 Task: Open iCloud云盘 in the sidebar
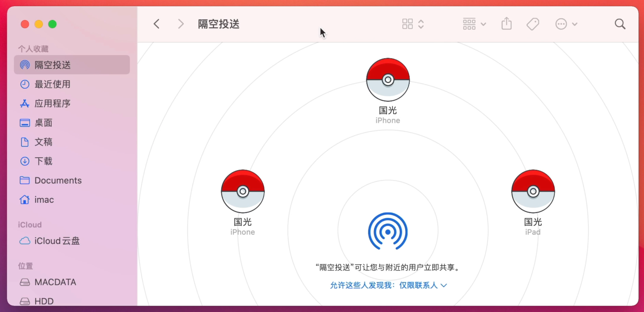[x=72, y=241]
